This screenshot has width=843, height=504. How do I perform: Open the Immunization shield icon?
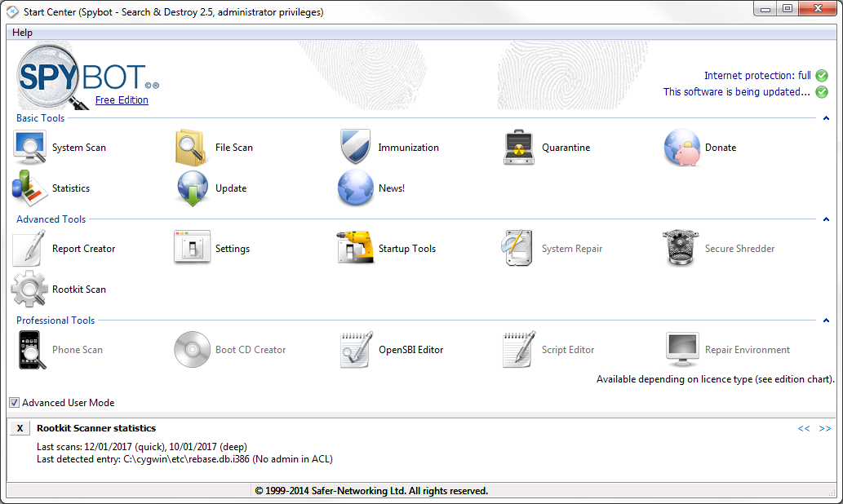(355, 146)
